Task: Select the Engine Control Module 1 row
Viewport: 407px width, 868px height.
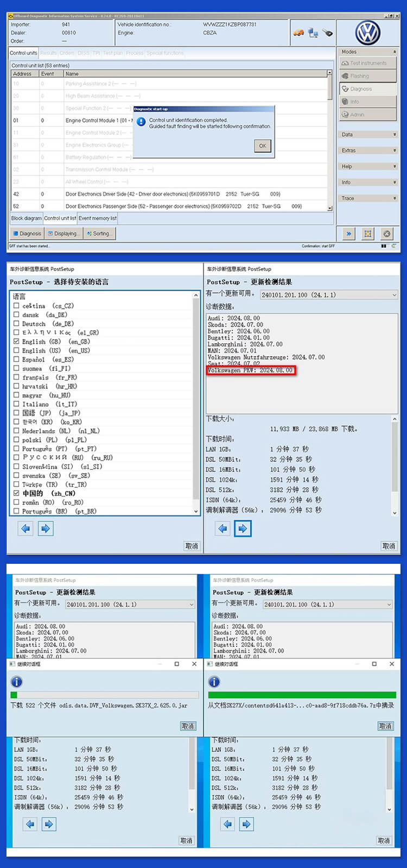Action: (170, 121)
